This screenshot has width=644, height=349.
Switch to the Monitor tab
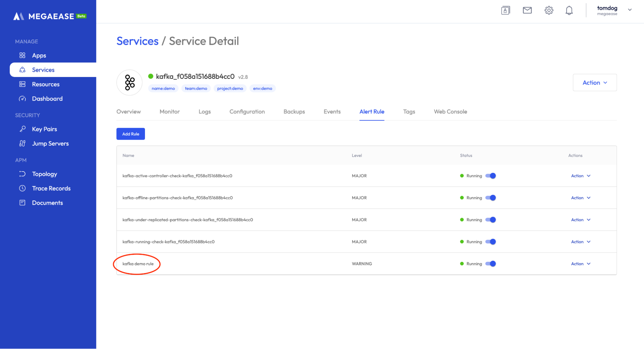[x=169, y=112]
